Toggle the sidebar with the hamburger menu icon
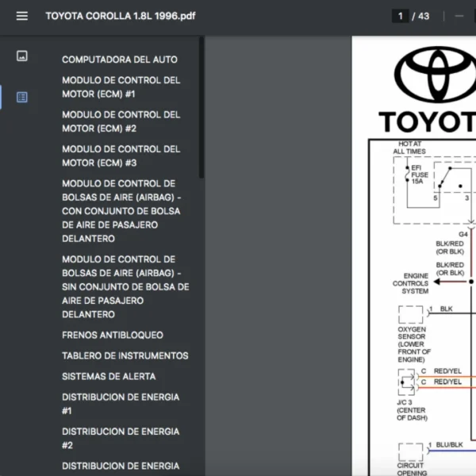Image resolution: width=476 pixels, height=476 pixels. 21,16
